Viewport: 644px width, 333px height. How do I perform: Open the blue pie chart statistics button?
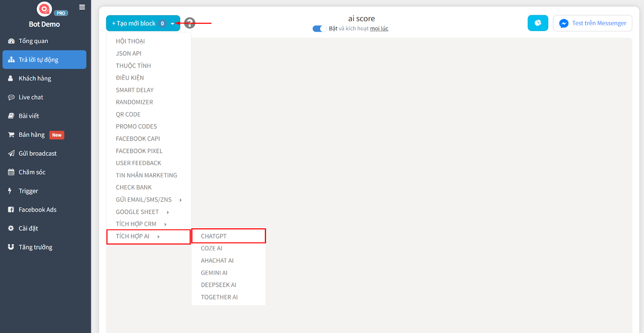point(538,23)
